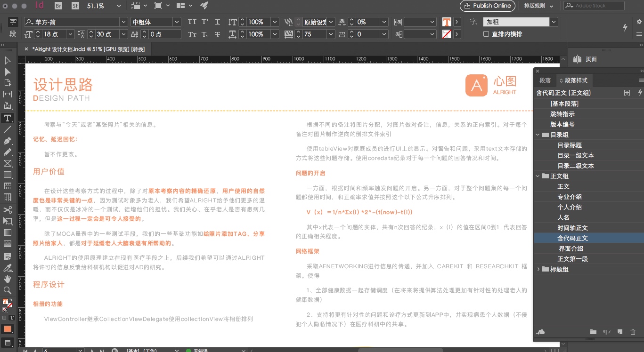Create a new paragraph style

pos(620,332)
